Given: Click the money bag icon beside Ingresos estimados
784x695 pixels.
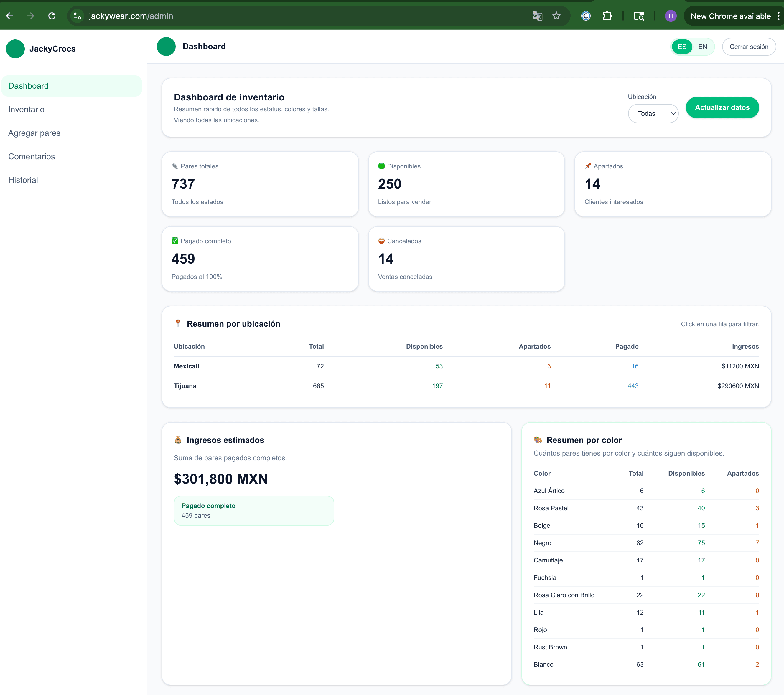Looking at the screenshot, I should pyautogui.click(x=178, y=440).
